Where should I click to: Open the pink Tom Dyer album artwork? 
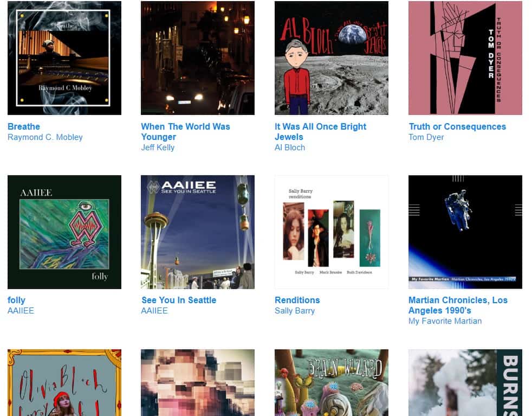(465, 57)
